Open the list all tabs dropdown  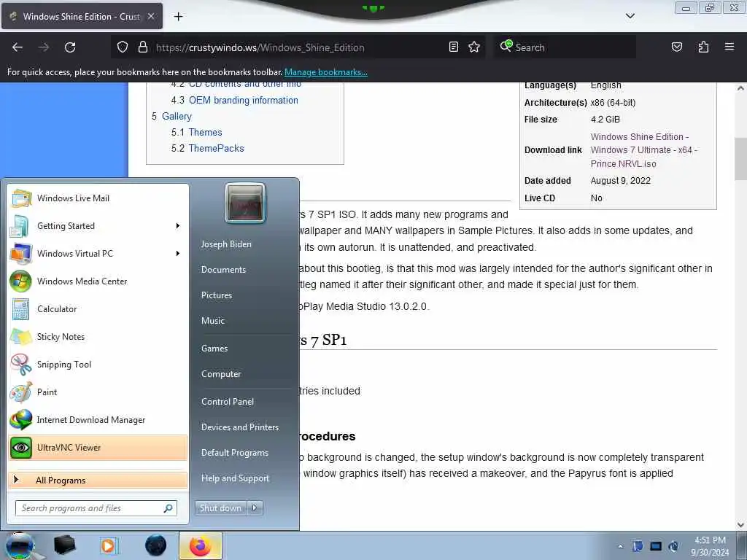[x=630, y=16]
